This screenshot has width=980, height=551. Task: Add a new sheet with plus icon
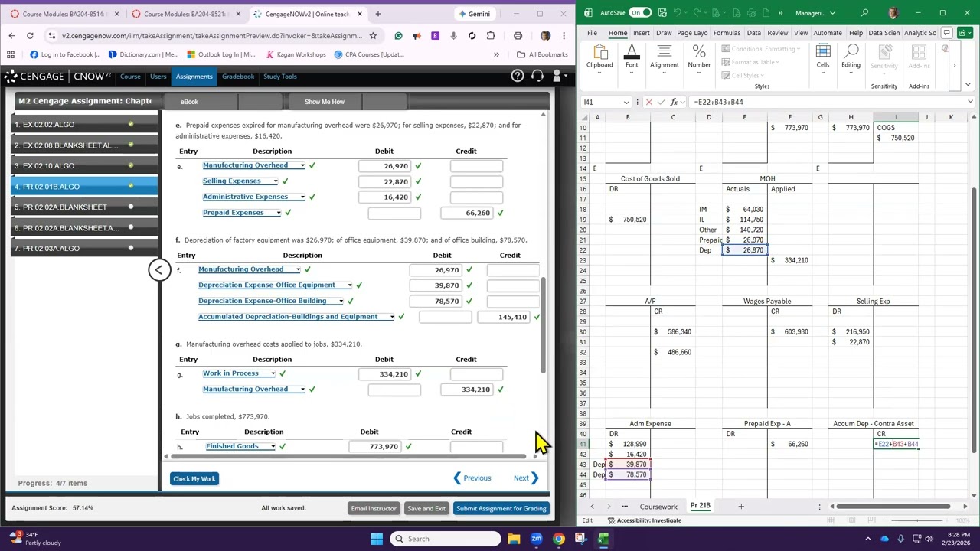740,506
